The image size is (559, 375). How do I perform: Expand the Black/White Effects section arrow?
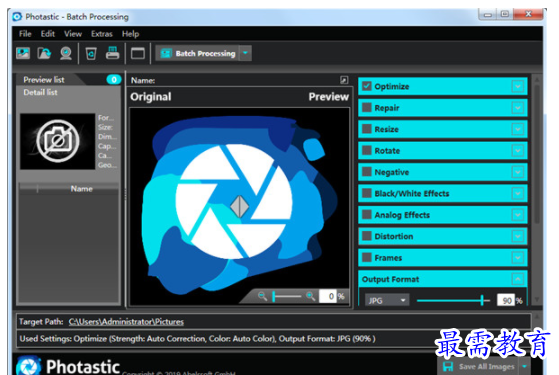[518, 193]
